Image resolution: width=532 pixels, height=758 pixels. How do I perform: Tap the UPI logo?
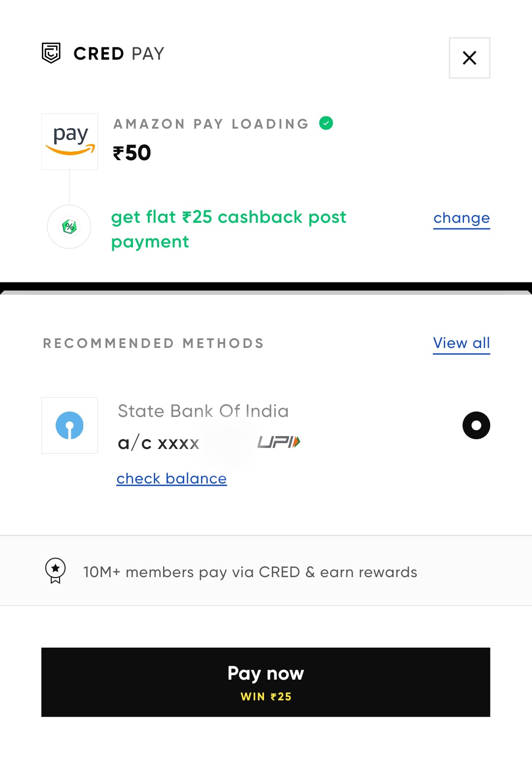point(279,442)
